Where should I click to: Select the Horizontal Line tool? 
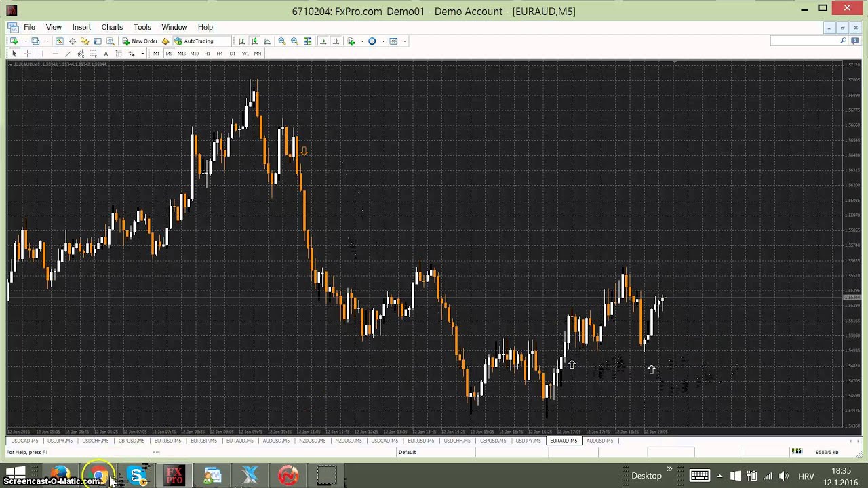tap(56, 54)
